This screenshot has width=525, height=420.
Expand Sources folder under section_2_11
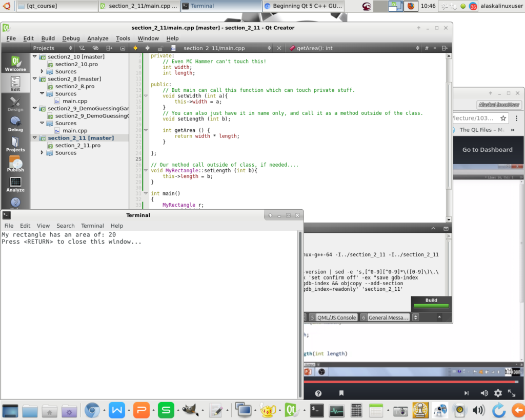(x=42, y=153)
